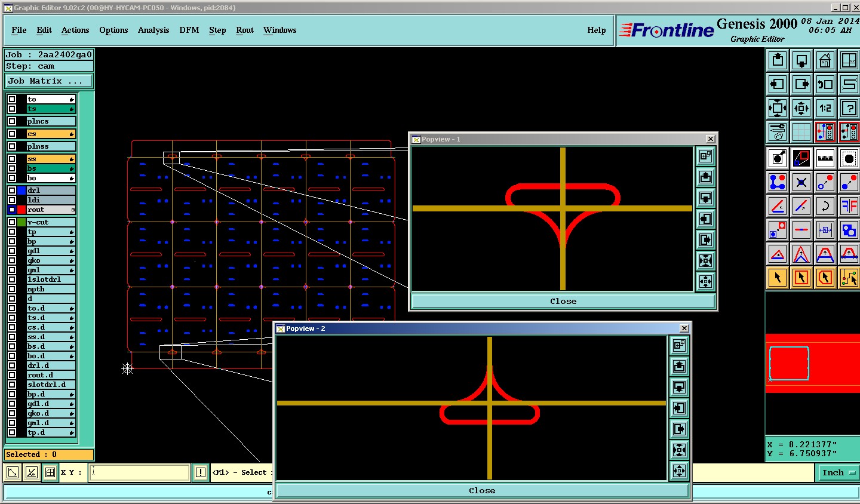
Task: Click the question mark help icon
Action: [849, 108]
